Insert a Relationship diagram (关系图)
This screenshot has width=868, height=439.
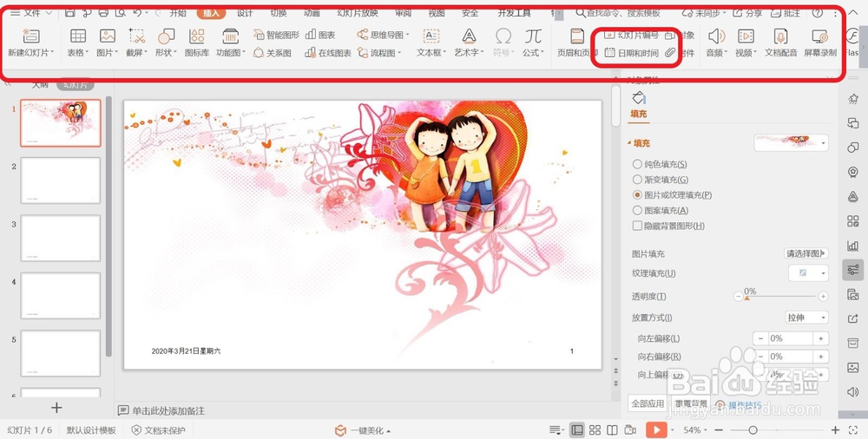(x=272, y=53)
